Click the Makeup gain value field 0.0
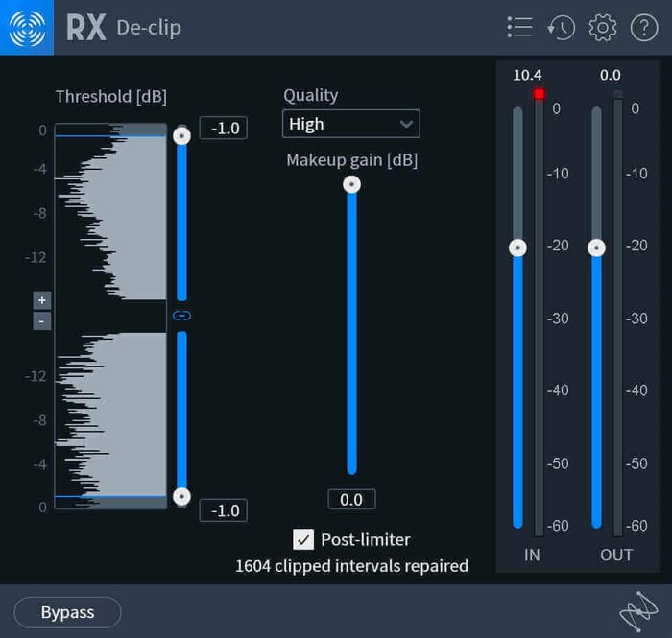This screenshot has width=672, height=638. pos(351,500)
